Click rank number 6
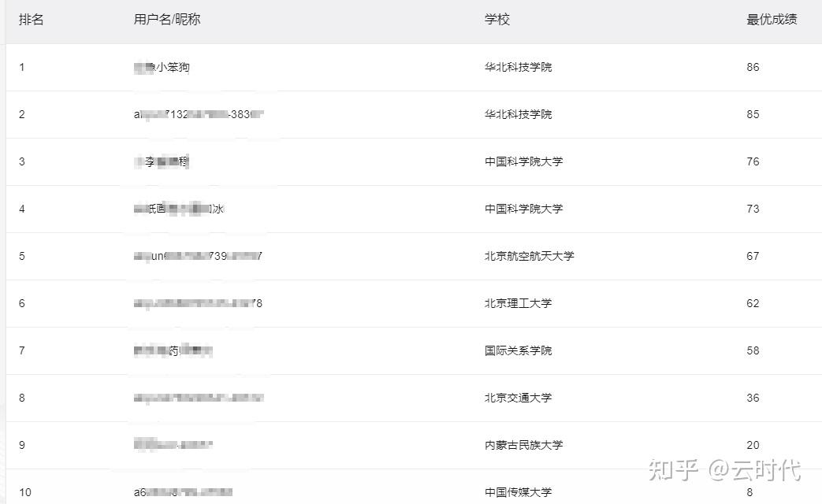Viewport: 822px width, 504px height. coord(22,304)
